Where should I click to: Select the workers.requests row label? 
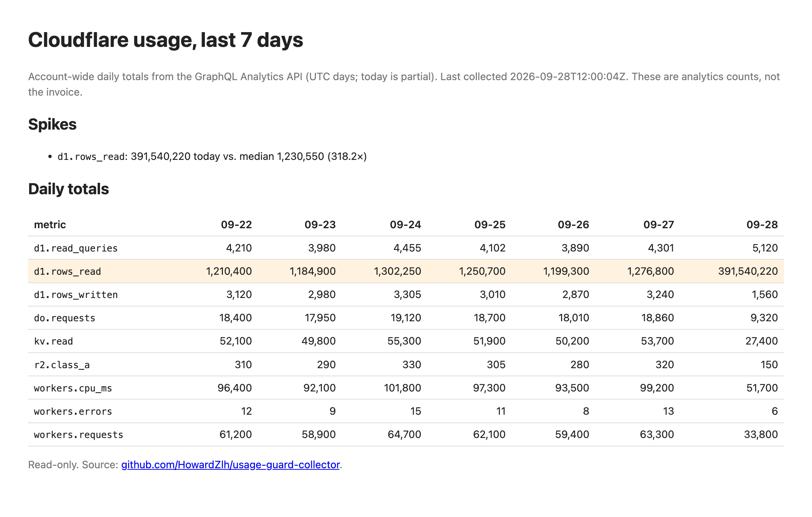78,435
